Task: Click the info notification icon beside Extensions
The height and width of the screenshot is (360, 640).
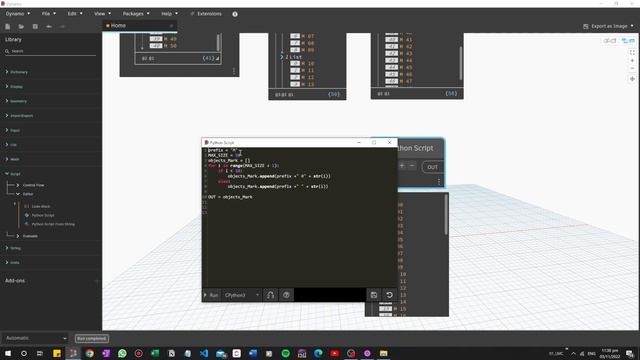Action: click(235, 14)
